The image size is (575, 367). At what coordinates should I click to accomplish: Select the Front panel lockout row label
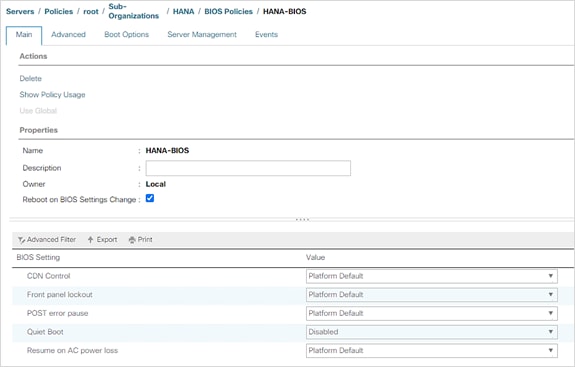(x=59, y=295)
